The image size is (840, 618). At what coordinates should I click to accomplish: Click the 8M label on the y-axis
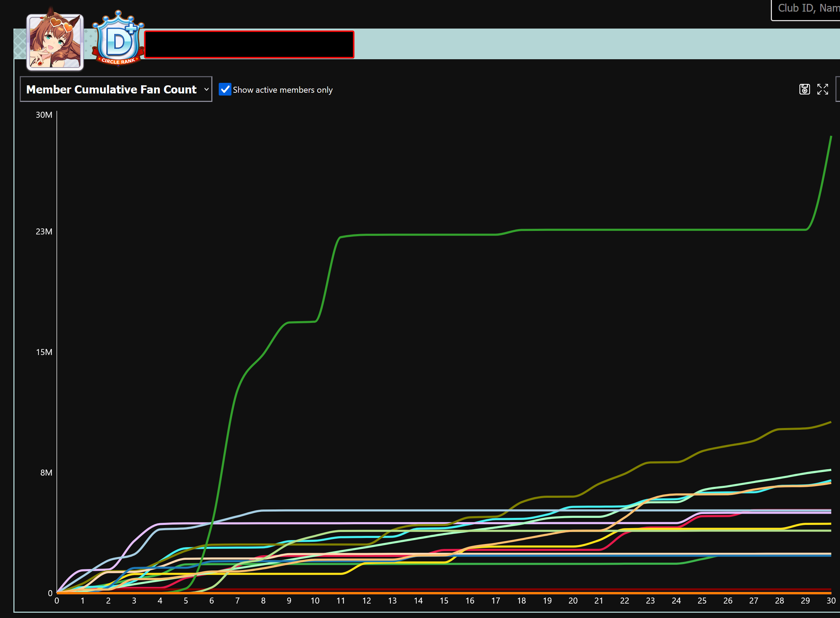[x=46, y=472]
